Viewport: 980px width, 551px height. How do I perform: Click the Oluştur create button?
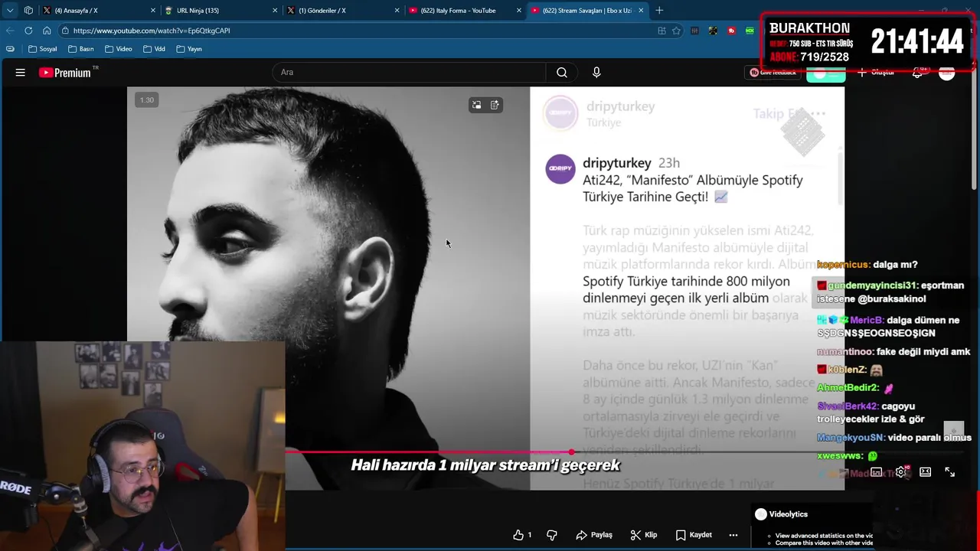[876, 73]
